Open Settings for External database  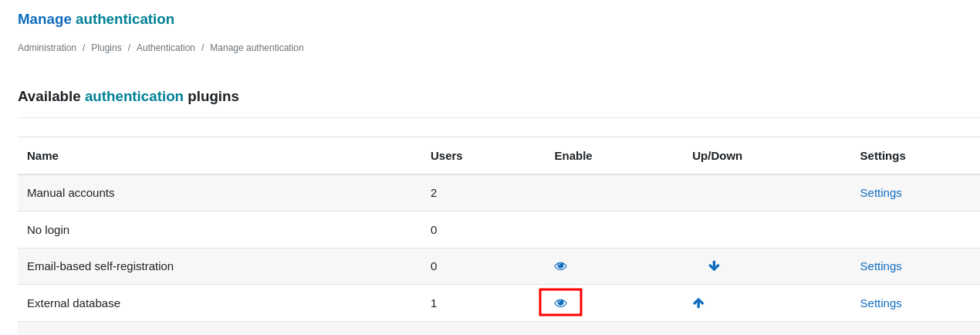coord(880,303)
